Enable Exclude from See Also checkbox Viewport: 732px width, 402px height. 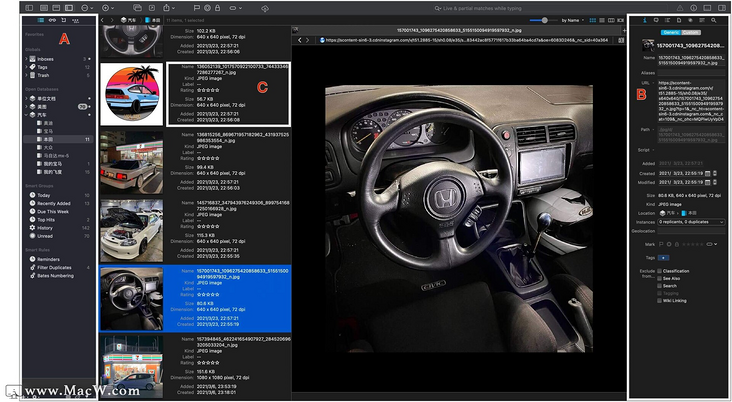pyautogui.click(x=659, y=278)
